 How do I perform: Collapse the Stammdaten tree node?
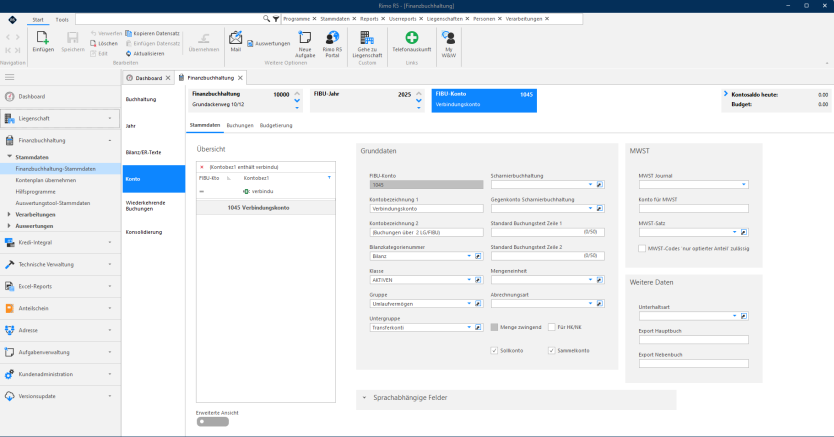click(x=9, y=157)
